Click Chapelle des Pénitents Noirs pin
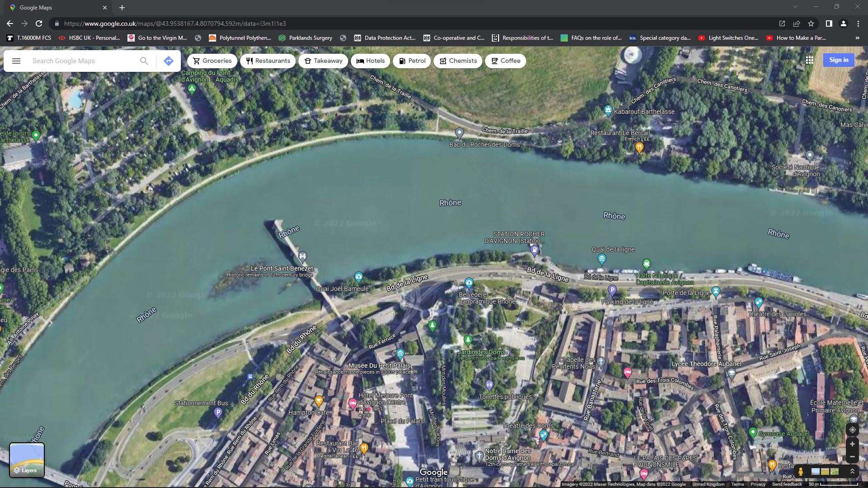The width and height of the screenshot is (868, 488). click(x=601, y=361)
